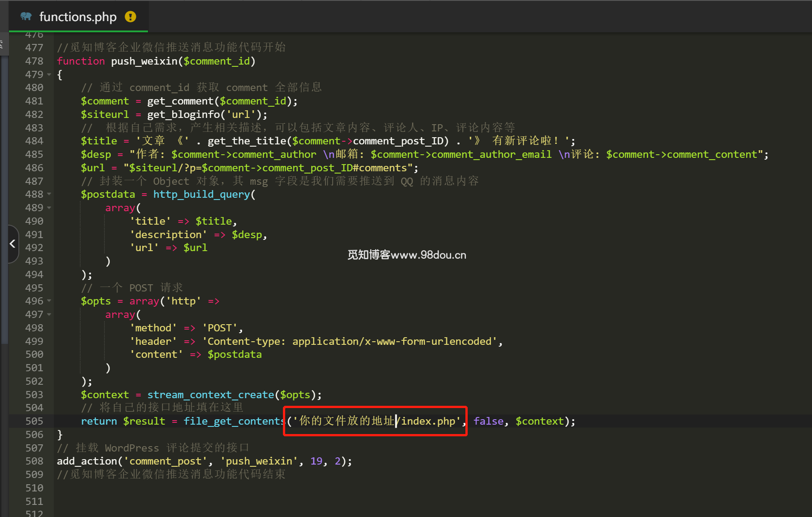
Task: Collapse the code fold at line 496
Action: coord(49,301)
